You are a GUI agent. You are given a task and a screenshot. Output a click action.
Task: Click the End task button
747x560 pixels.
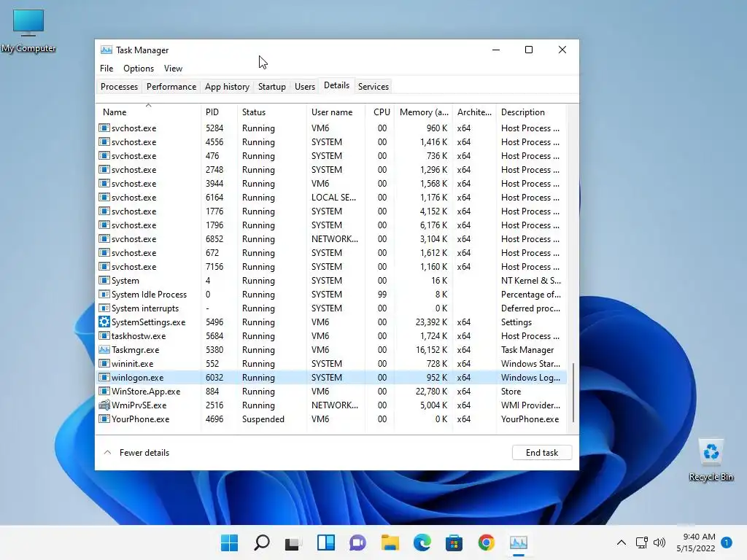(542, 452)
